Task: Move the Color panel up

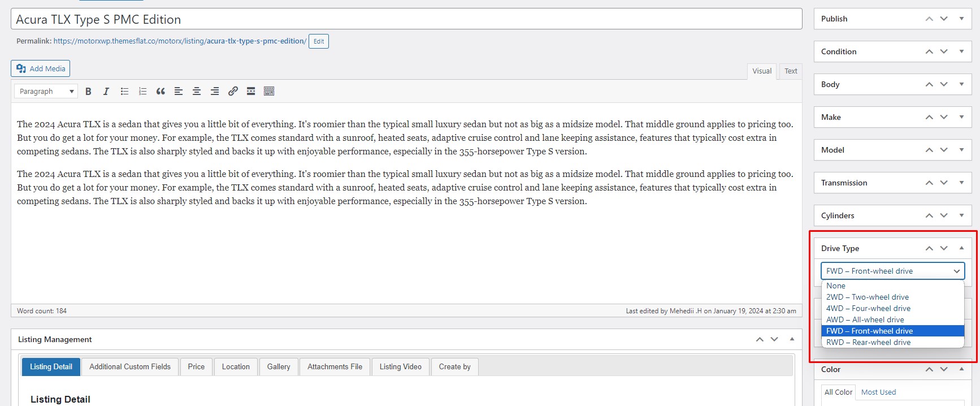Action: [x=929, y=369]
